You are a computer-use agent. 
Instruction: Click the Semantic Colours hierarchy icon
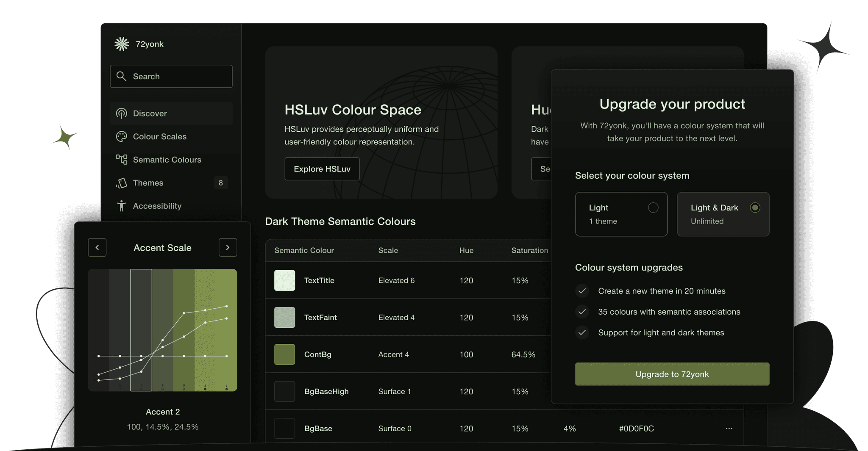pos(122,160)
